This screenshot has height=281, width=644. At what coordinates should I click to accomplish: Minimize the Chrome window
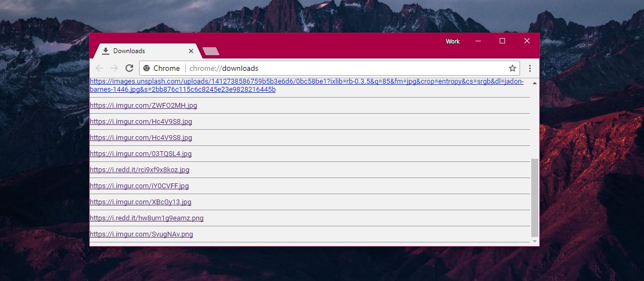click(x=478, y=41)
